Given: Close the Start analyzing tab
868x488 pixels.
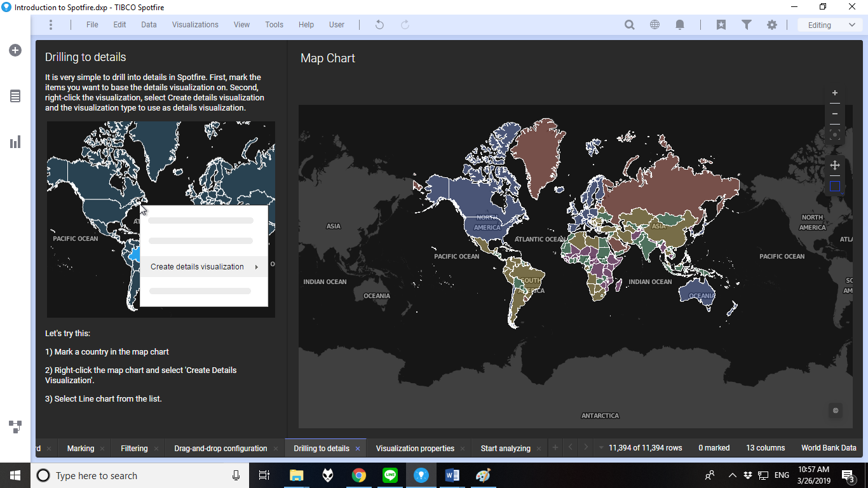Looking at the screenshot, I should (539, 449).
